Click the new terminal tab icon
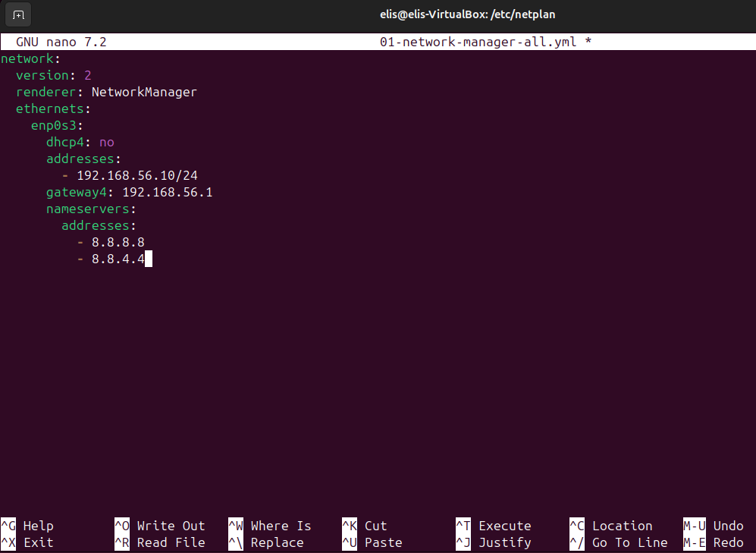 click(x=18, y=14)
